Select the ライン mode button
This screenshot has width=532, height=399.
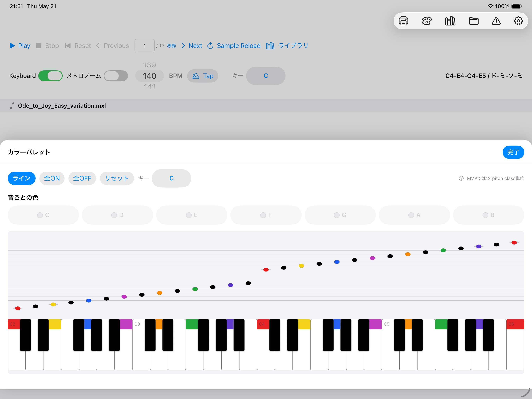click(22, 178)
